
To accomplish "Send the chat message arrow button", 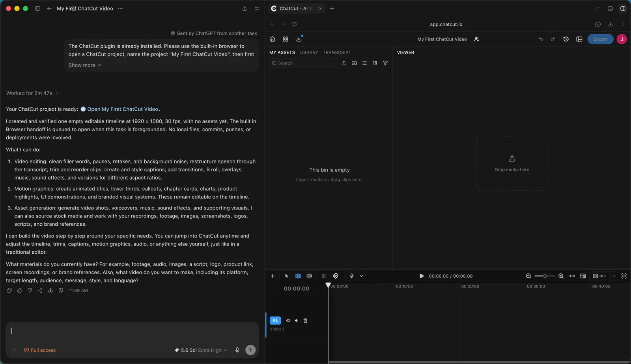I will [x=250, y=350].
